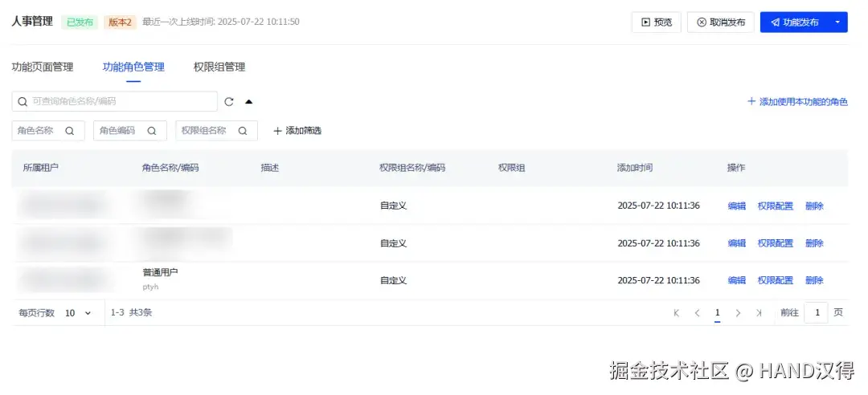Screen dimensions: 868x395
Task: Go to the first page with the pagination icon
Action: pyautogui.click(x=677, y=313)
